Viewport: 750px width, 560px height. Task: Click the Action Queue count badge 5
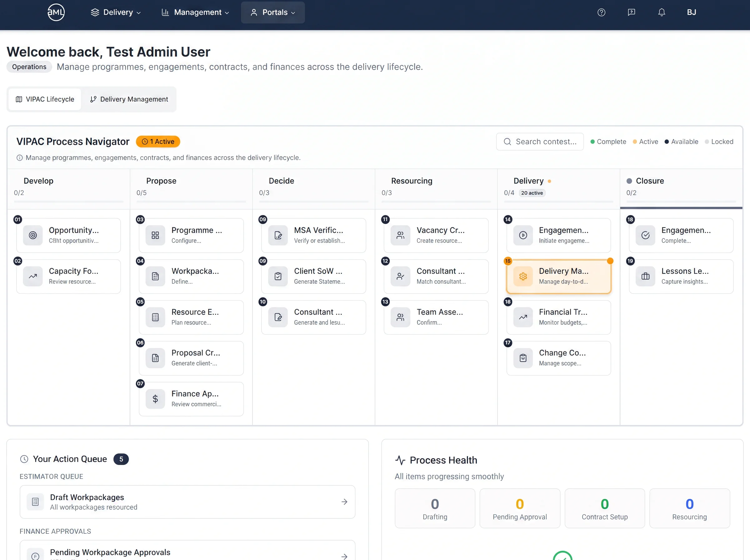click(x=121, y=459)
